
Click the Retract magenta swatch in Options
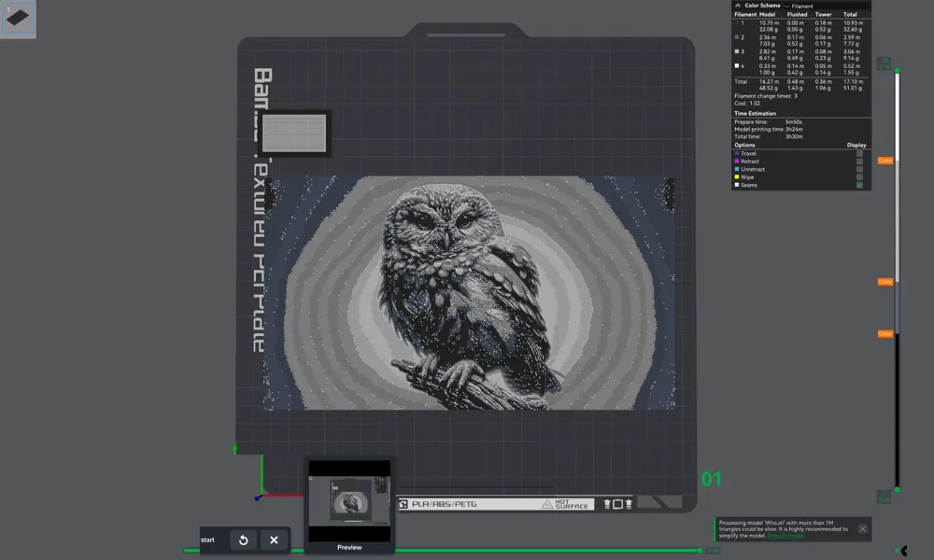[x=737, y=161]
